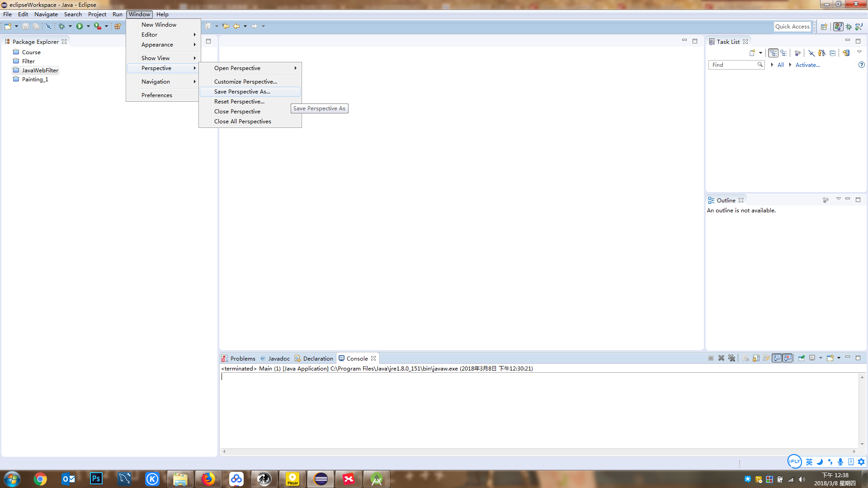
Task: Click the Back navigation arrow icon
Action: (x=236, y=26)
